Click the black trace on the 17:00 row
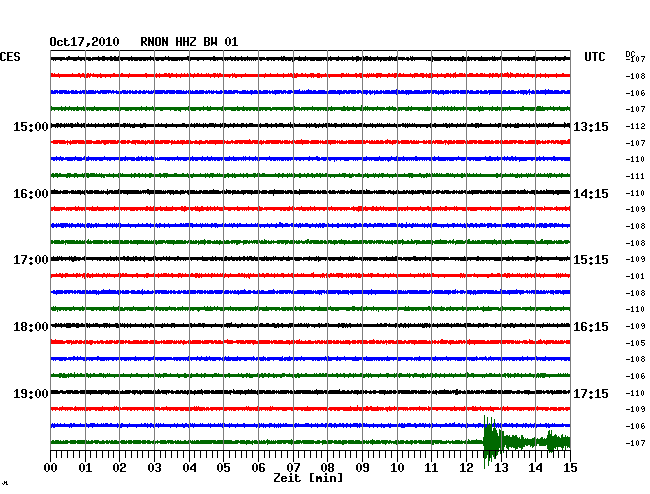The width and height of the screenshot is (650, 494). [310, 259]
